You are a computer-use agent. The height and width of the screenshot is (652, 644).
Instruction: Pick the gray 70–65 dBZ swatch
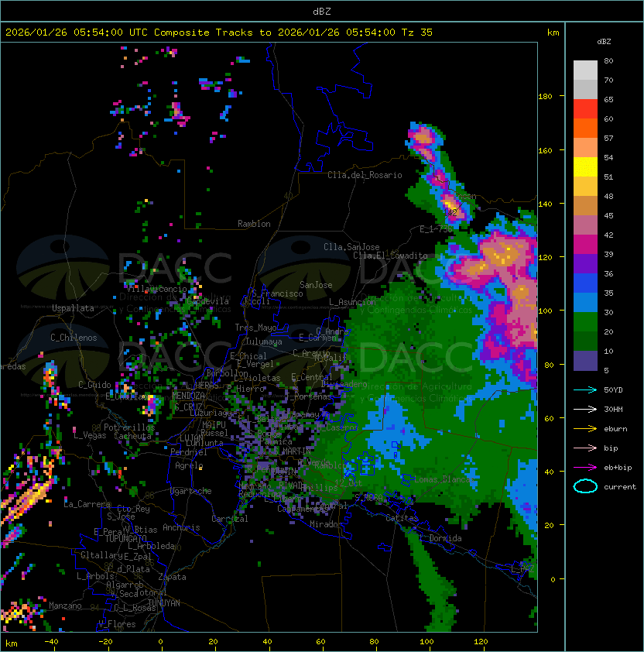pyautogui.click(x=585, y=89)
